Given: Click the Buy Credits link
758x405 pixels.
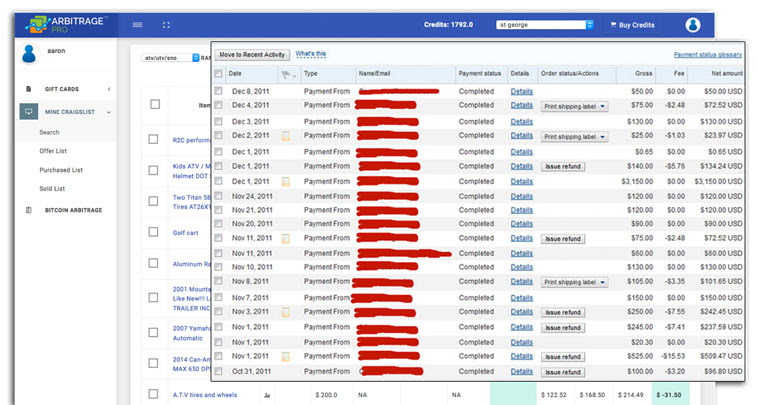Looking at the screenshot, I should click(636, 25).
